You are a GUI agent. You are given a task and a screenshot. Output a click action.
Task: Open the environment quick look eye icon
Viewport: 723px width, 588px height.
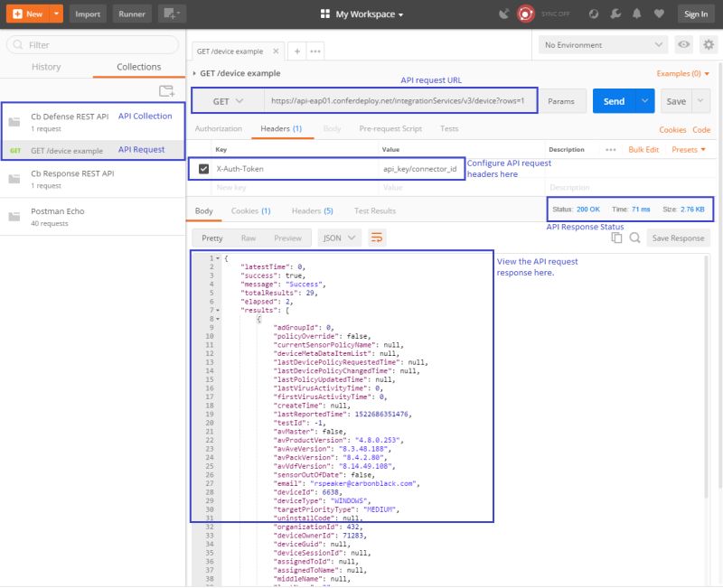[684, 44]
